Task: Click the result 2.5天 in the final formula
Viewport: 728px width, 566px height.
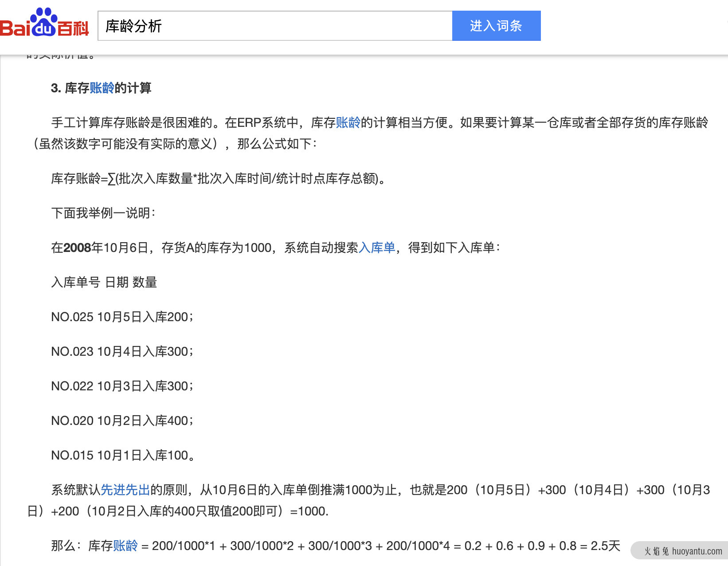Action: [605, 546]
